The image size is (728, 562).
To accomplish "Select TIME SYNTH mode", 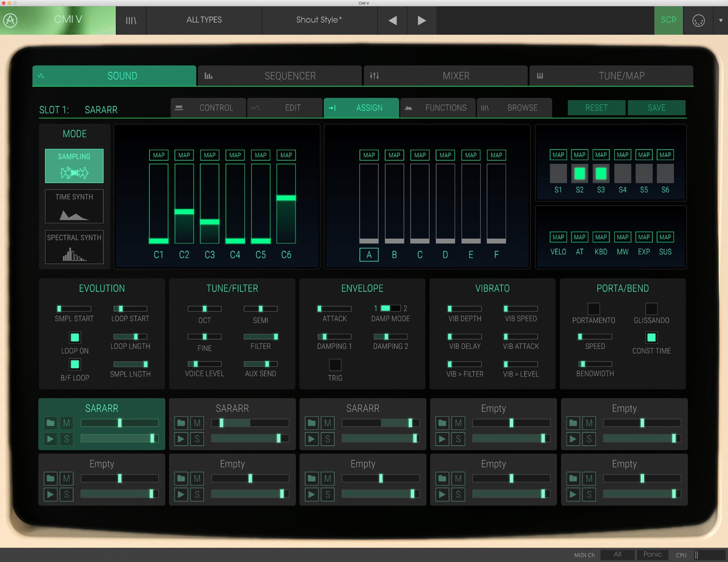I will click(x=74, y=206).
